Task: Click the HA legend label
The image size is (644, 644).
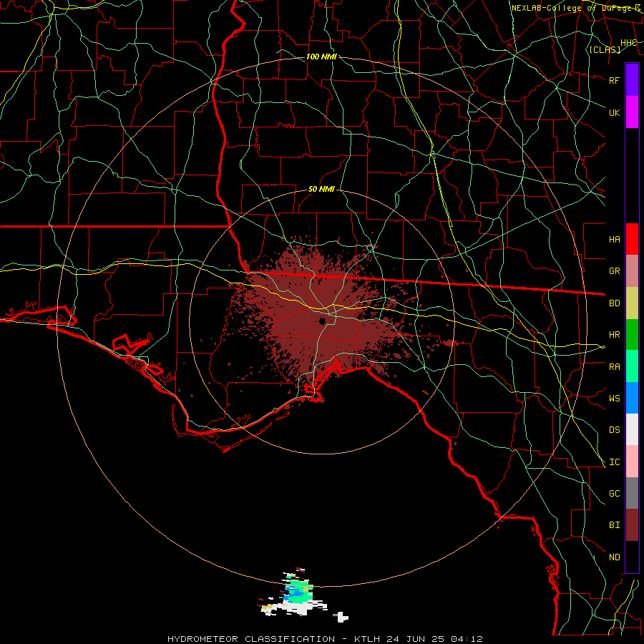Action: tap(614, 240)
